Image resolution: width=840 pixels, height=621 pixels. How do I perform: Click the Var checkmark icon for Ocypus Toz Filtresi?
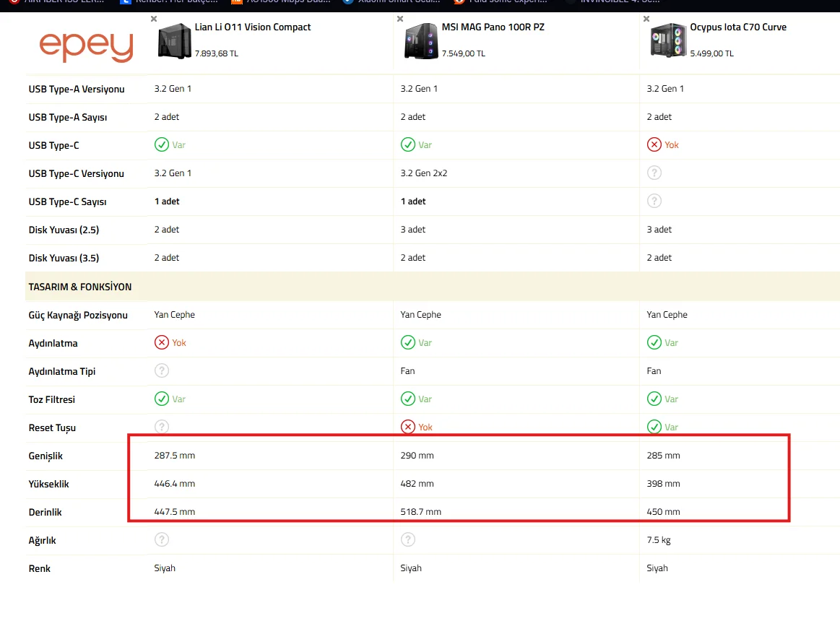coord(654,399)
